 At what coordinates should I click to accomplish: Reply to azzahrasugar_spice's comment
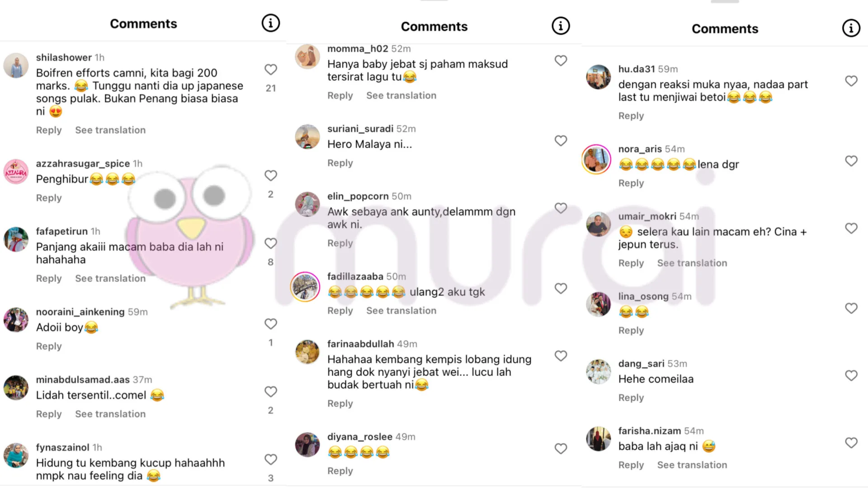(x=49, y=198)
